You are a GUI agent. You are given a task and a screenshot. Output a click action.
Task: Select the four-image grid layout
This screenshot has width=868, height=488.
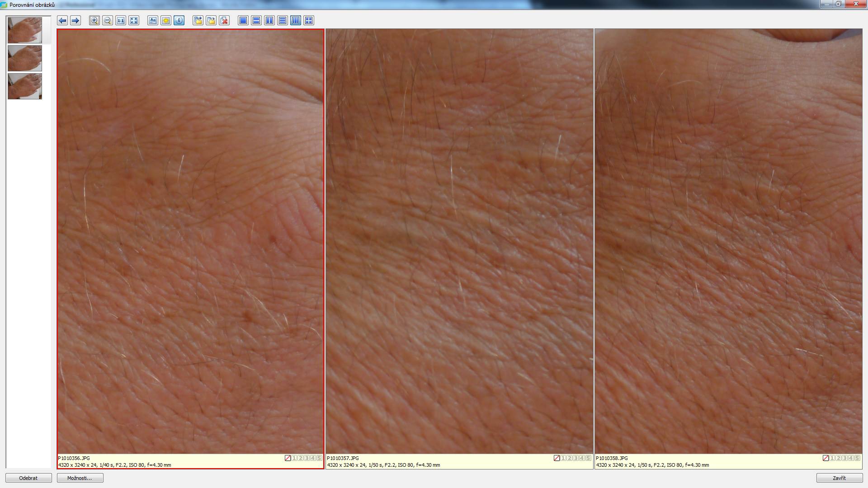click(309, 20)
